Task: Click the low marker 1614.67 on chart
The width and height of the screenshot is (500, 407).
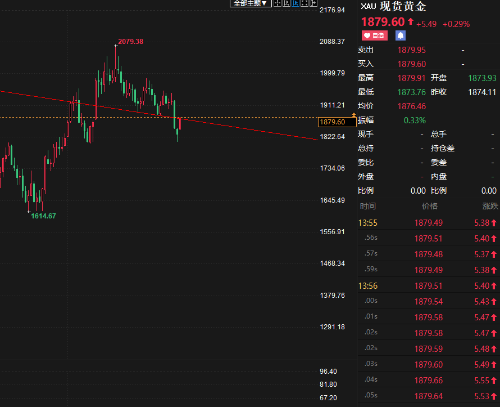Action: coord(43,216)
